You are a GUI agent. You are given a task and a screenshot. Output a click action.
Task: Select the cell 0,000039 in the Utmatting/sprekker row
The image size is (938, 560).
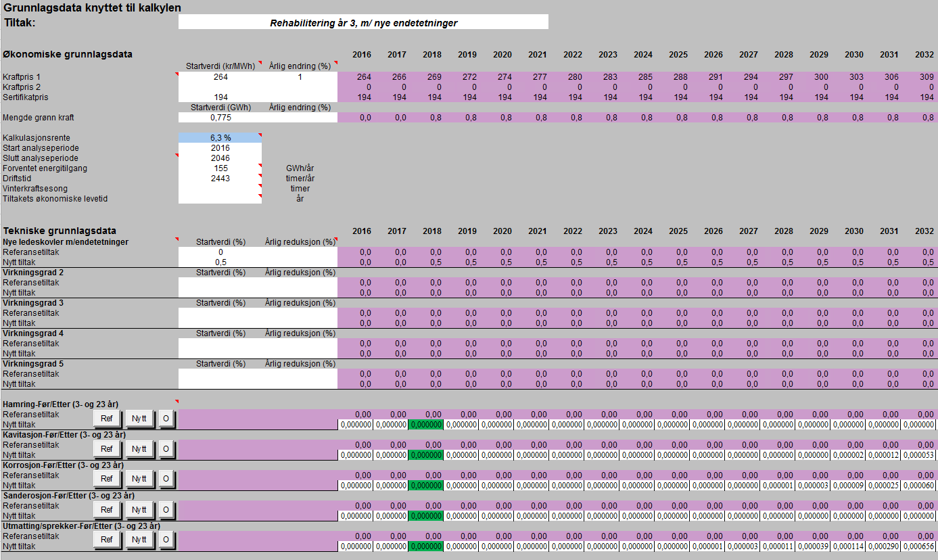tap(814, 546)
